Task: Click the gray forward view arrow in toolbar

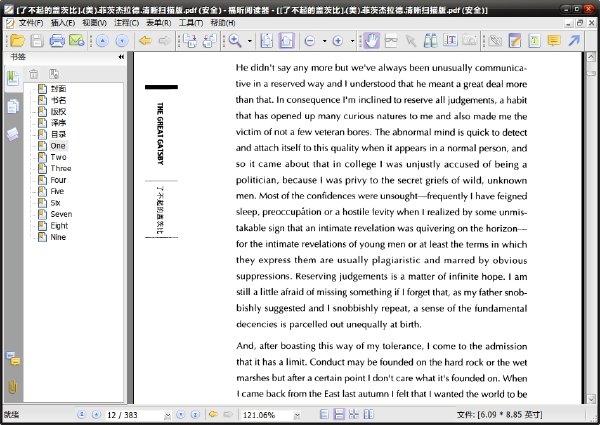Action: 165,40
